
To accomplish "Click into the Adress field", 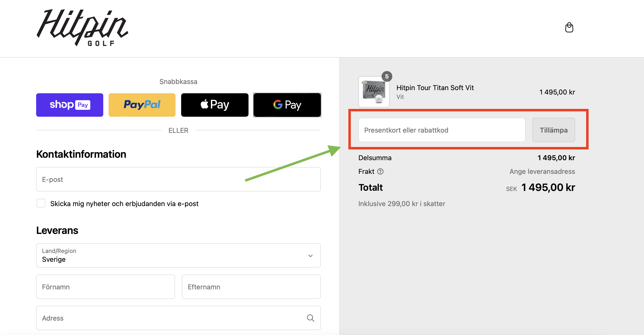I will click(178, 318).
